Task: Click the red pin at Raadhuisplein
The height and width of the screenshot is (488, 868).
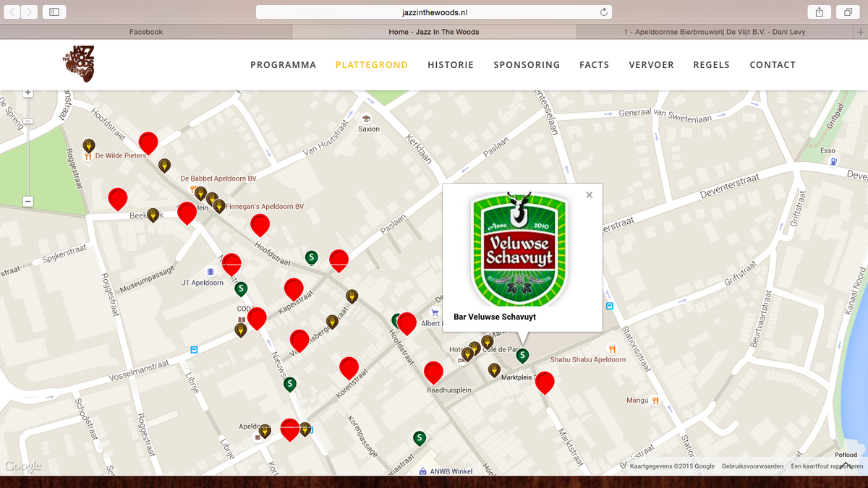Action: point(433,372)
